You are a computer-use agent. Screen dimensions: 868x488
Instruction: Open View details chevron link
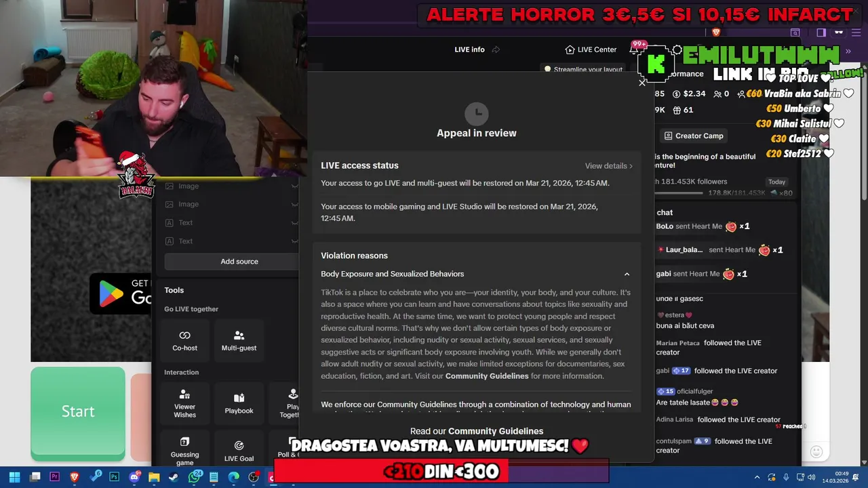609,166
